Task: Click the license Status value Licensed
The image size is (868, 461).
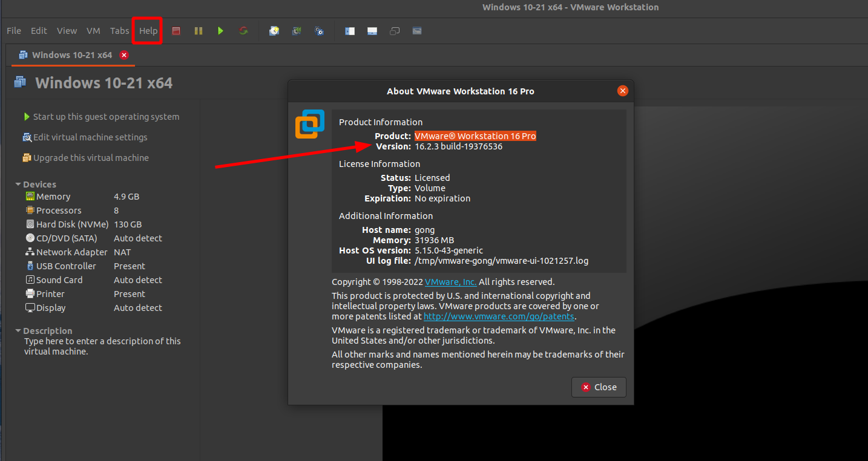Action: pyautogui.click(x=432, y=178)
